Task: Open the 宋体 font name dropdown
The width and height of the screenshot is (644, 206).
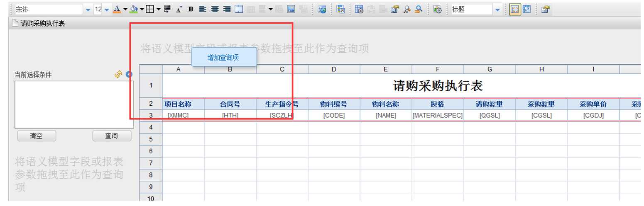Action: pos(88,10)
